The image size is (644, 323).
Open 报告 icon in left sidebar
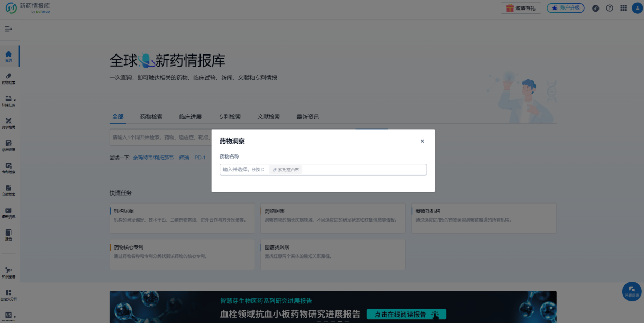8,235
